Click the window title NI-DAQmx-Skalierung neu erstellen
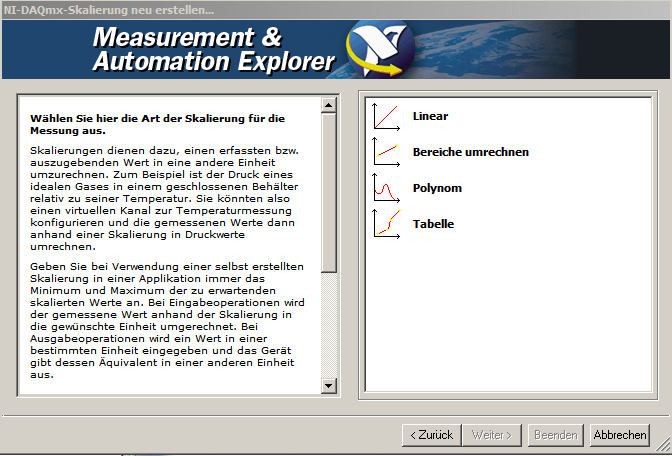 pos(108,10)
